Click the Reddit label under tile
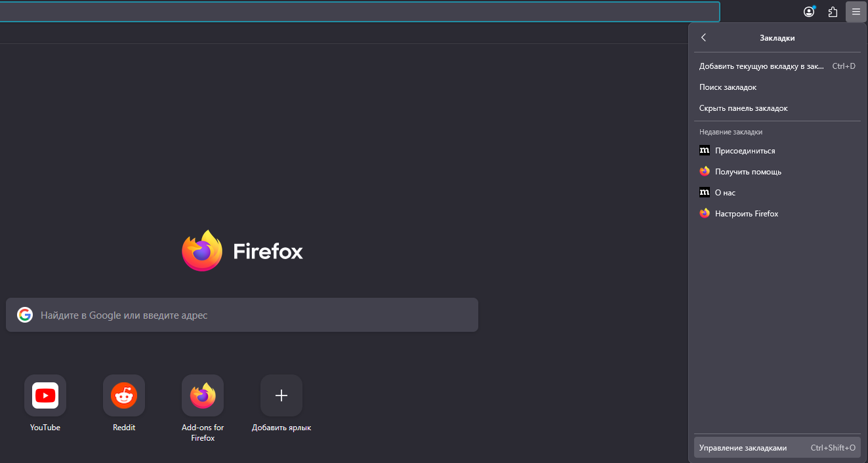The height and width of the screenshot is (463, 868). (124, 428)
